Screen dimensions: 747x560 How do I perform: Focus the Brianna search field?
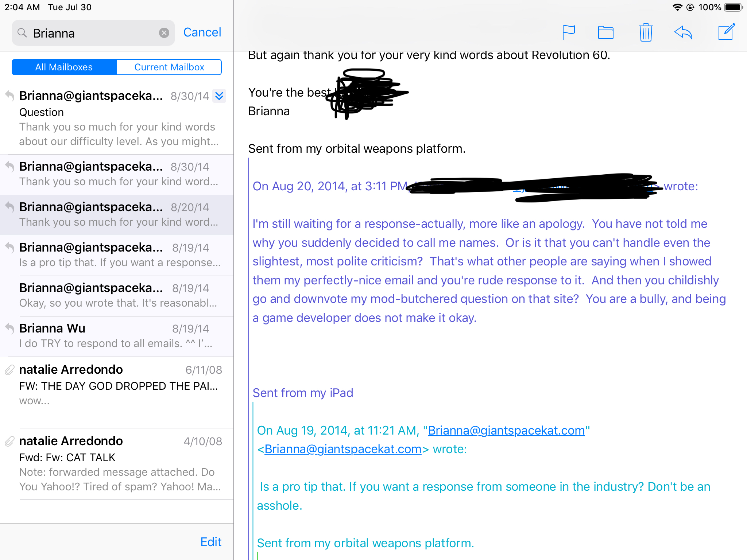[x=93, y=33]
